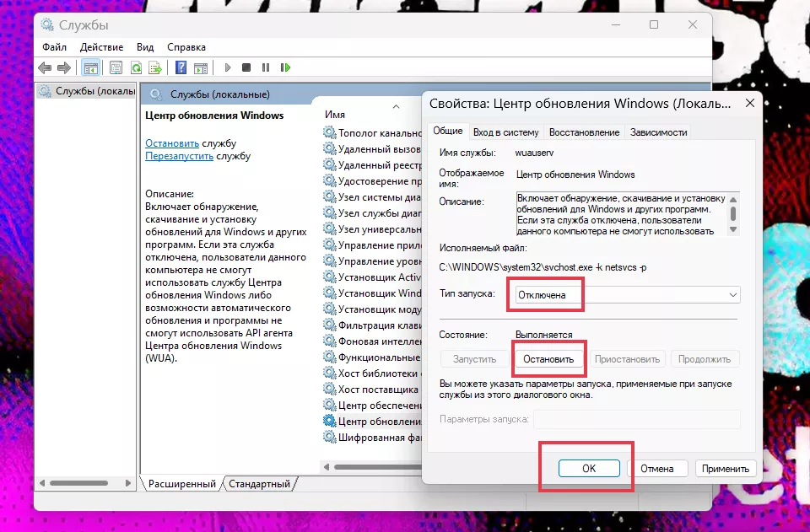Toggle console tree visibility with toolbar icon
The image size is (810, 532).
point(90,67)
